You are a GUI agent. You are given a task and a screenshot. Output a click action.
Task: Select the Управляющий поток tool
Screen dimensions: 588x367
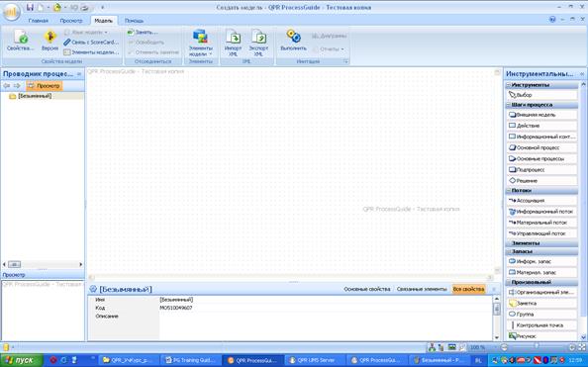tap(541, 233)
